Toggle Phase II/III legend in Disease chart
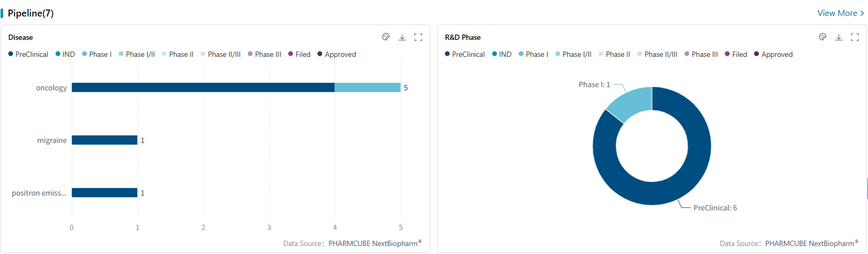This screenshot has height=254, width=868. (x=220, y=54)
